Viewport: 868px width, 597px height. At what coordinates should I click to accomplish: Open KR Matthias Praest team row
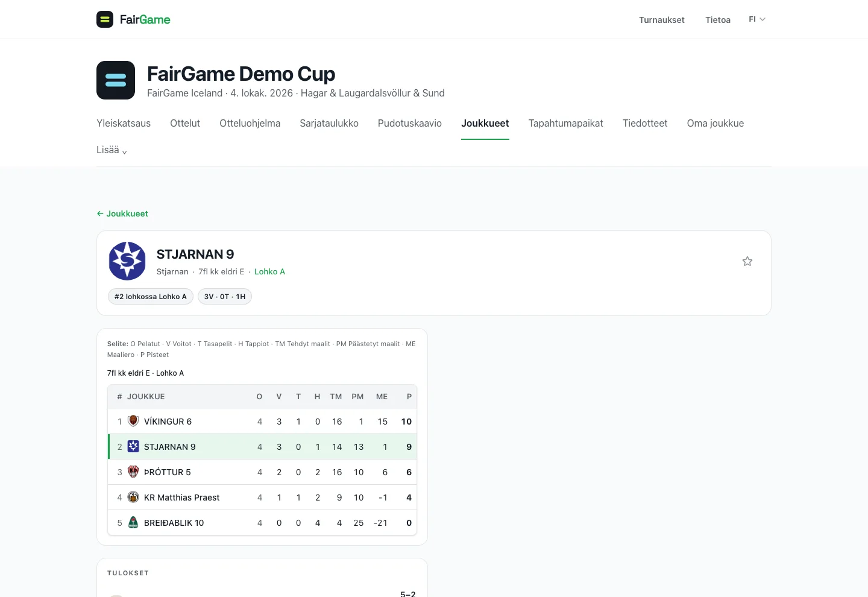(262, 497)
